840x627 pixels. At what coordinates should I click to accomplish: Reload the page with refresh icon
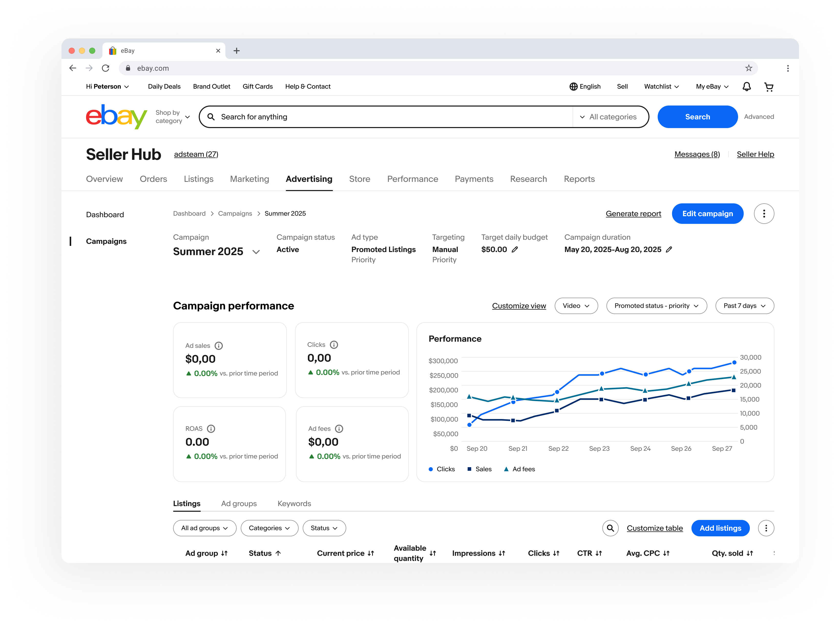(x=106, y=68)
